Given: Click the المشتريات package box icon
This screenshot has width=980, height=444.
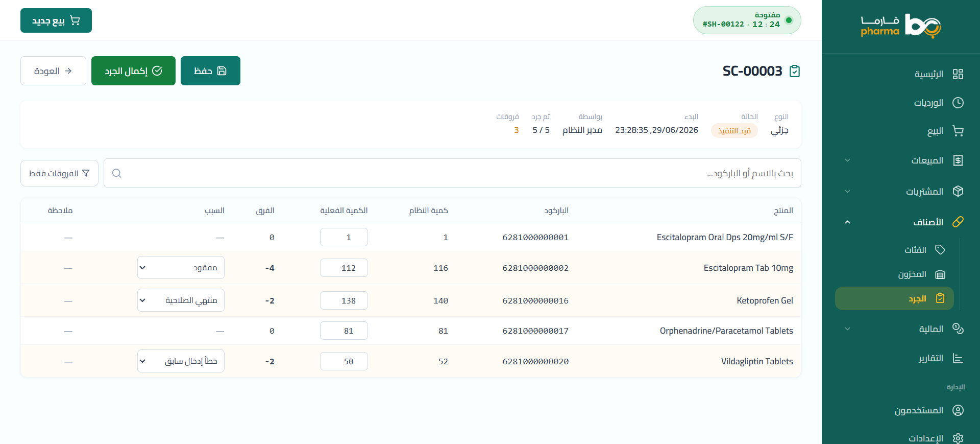Looking at the screenshot, I should click(958, 191).
